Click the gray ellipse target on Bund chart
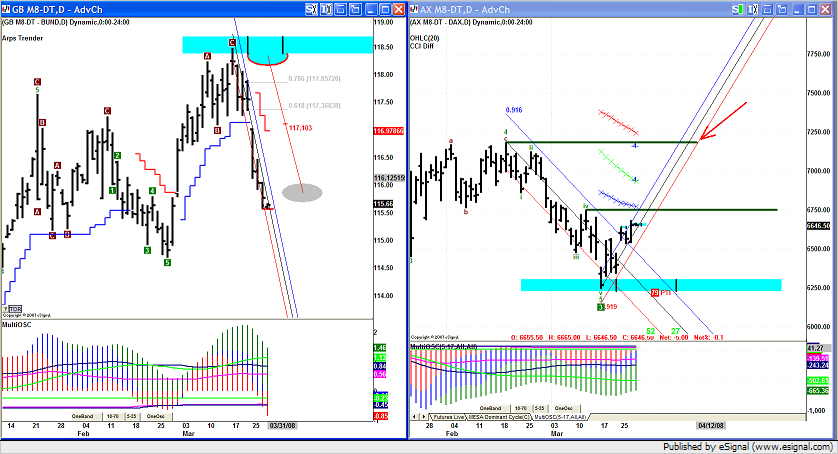This screenshot has width=838, height=454. tap(302, 192)
